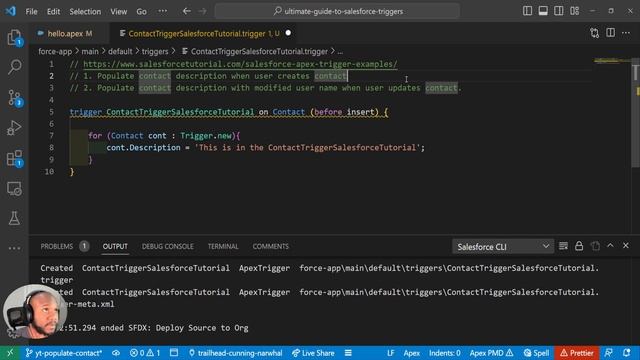Open the Search view

(14, 67)
